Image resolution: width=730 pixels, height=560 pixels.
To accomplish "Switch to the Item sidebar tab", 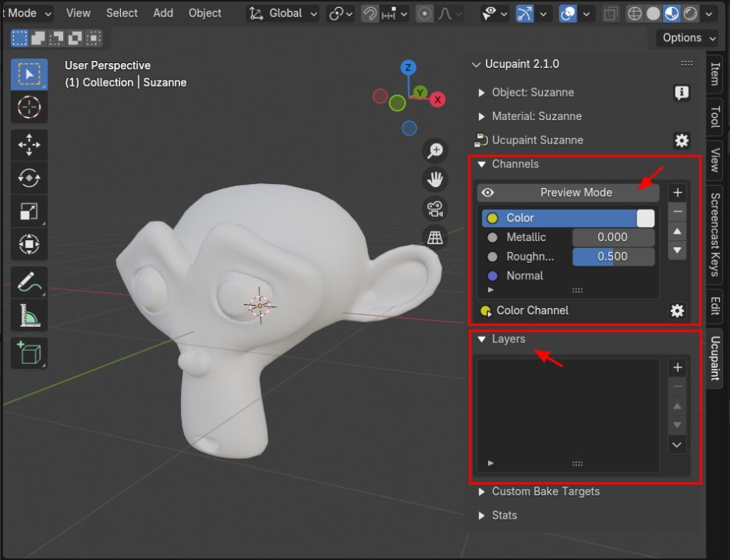I will [714, 73].
